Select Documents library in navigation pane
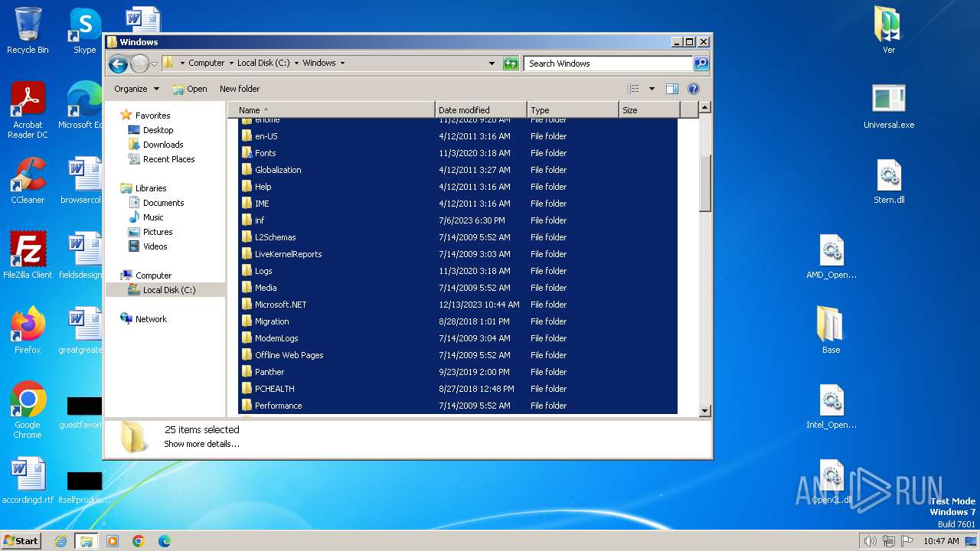Viewport: 980px width, 551px height. click(x=163, y=203)
